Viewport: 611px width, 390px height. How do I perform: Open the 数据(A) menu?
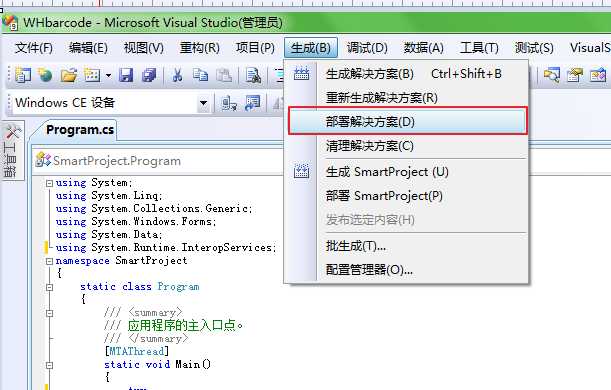point(423,48)
